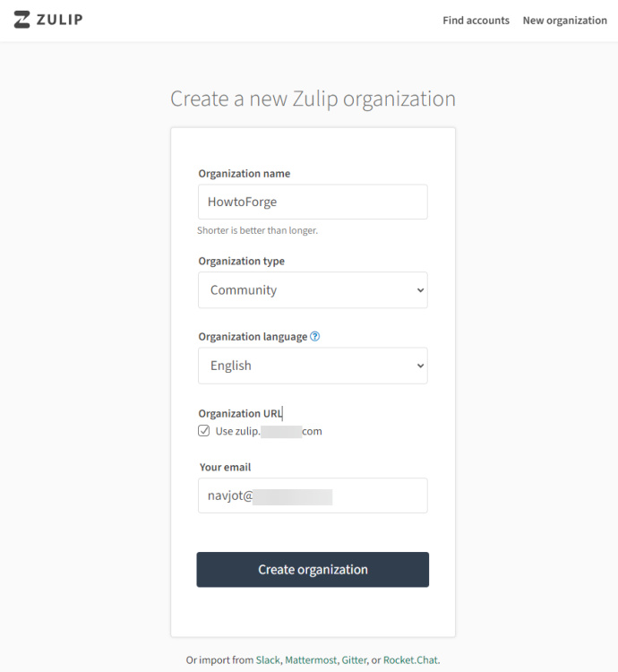The width and height of the screenshot is (618, 672).
Task: Click the Your email label
Action: [225, 467]
